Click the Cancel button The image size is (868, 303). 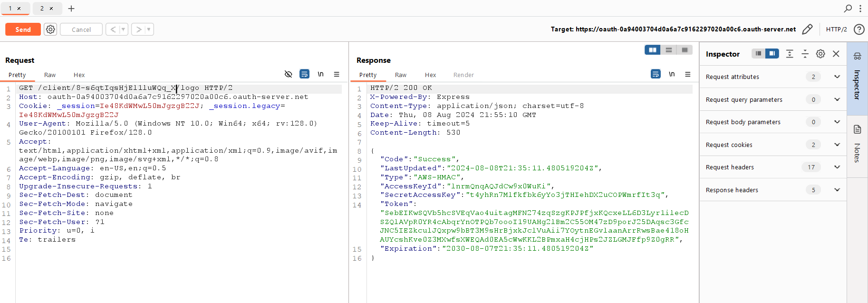tap(81, 29)
